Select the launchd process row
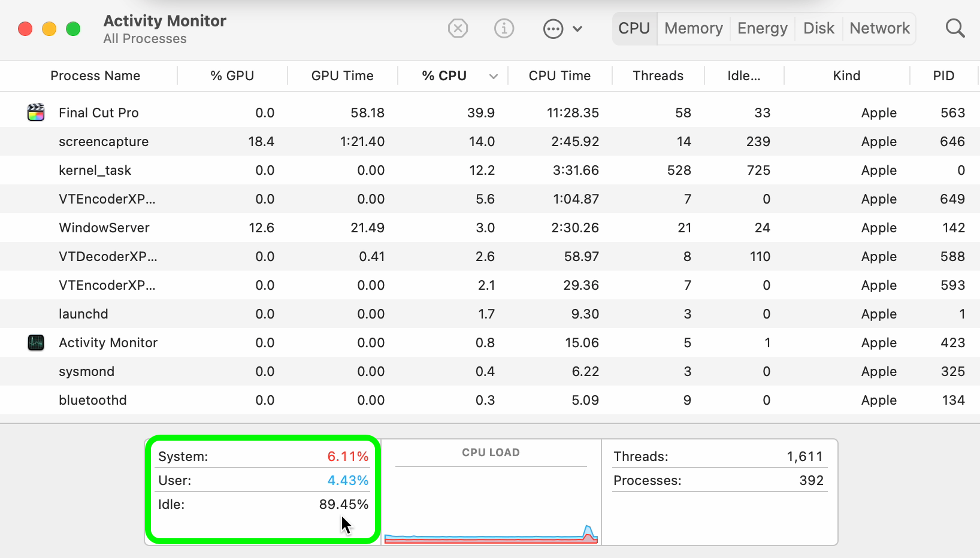Screen dimensions: 980x558 (490, 314)
